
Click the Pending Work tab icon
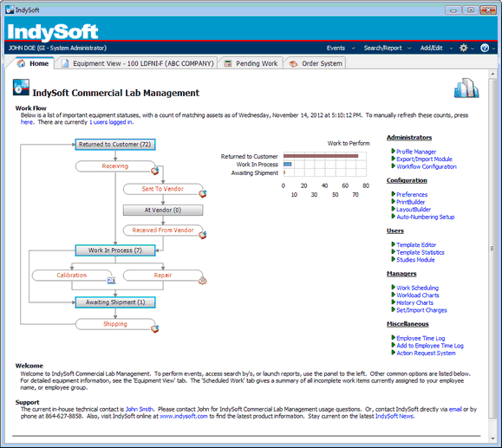point(228,63)
